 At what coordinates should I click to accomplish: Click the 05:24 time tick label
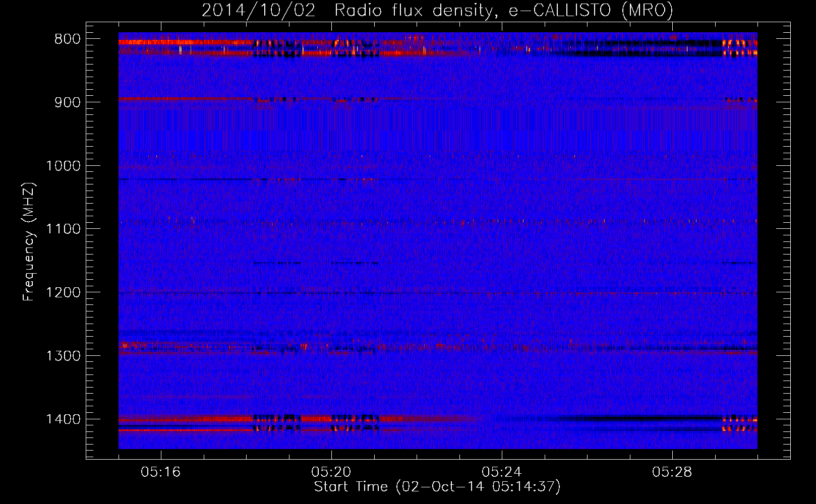tap(502, 472)
